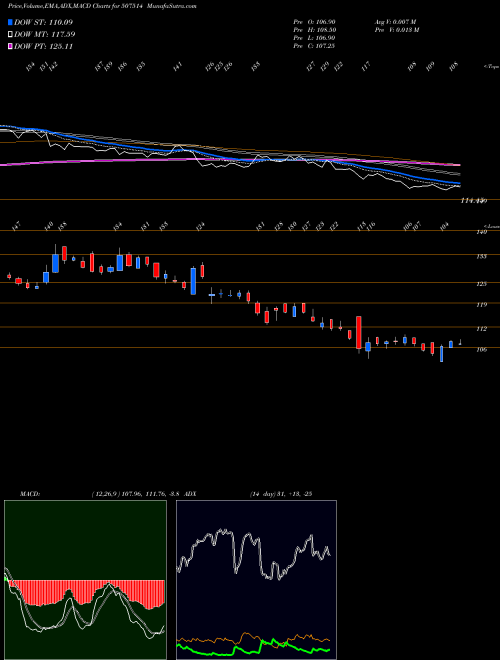
Task: Click the green line in ADX panel
Action: coord(253,648)
